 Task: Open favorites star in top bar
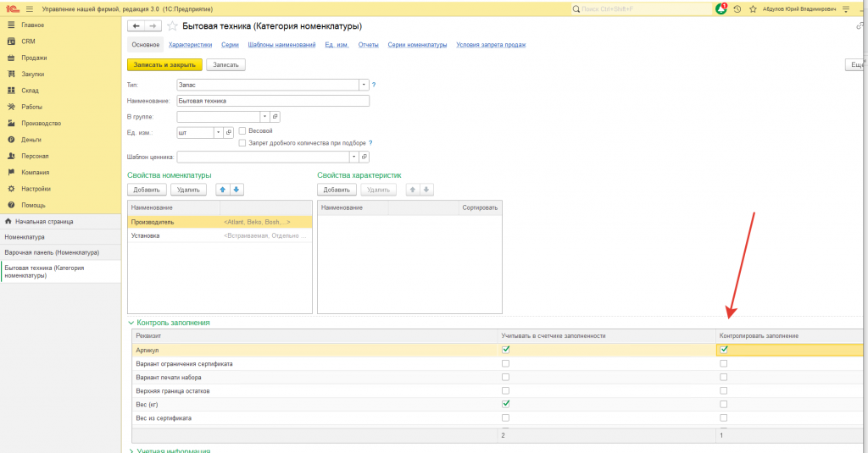pyautogui.click(x=753, y=8)
